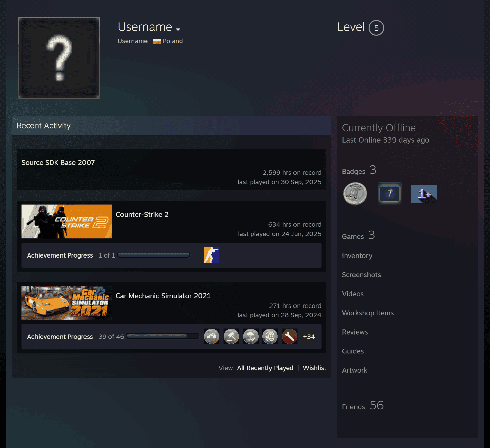Click the 'Last Online 339 days ago' text

coord(385,140)
